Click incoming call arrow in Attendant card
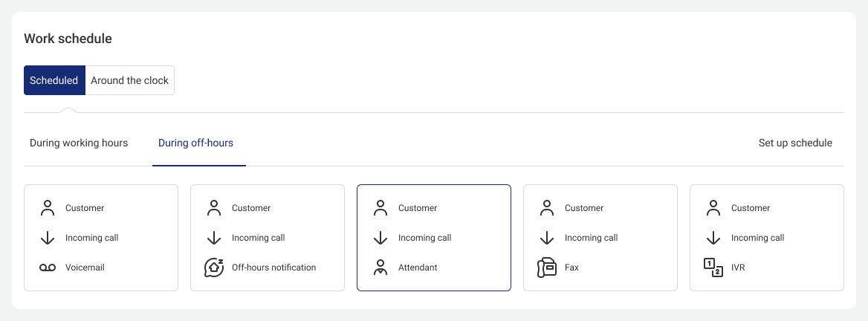The width and height of the screenshot is (868, 321). point(380,238)
